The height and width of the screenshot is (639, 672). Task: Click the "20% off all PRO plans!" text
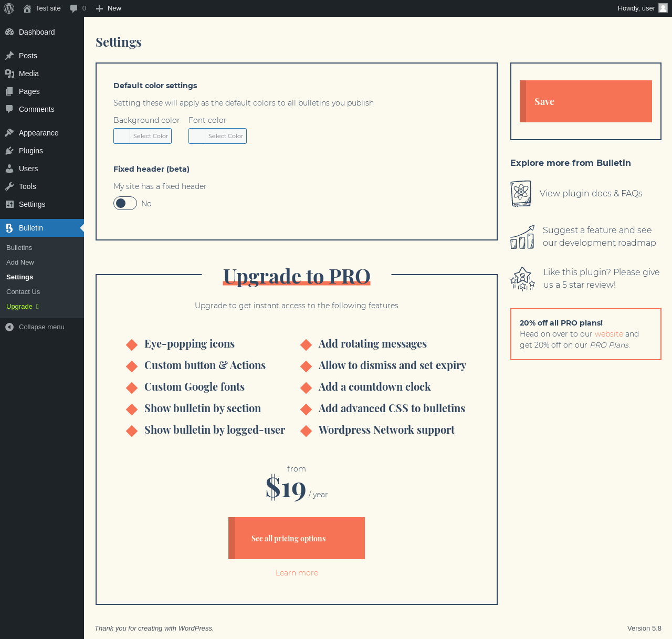(561, 323)
